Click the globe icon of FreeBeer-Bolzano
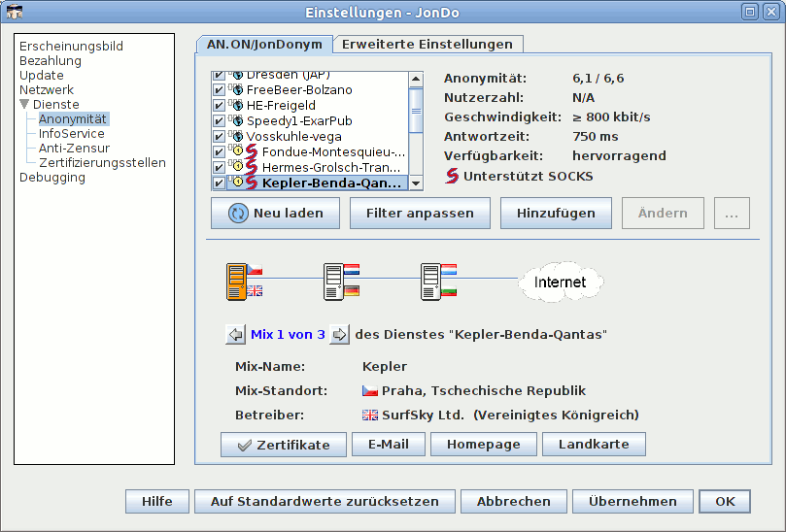 [238, 89]
